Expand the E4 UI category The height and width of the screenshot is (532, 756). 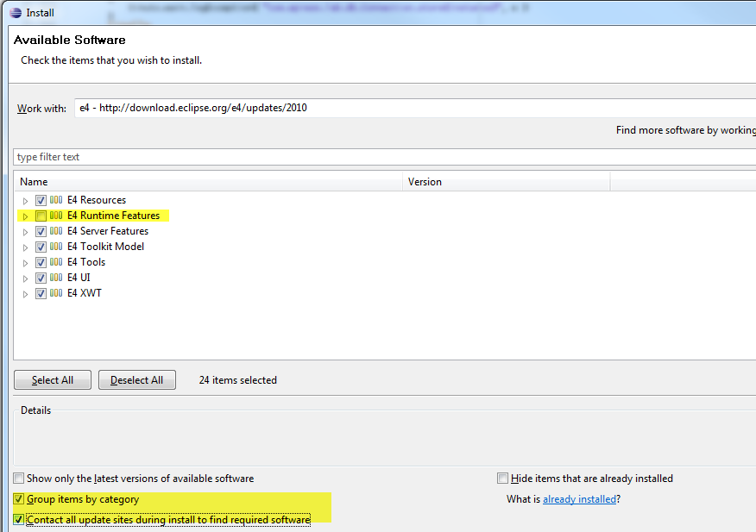(x=26, y=278)
